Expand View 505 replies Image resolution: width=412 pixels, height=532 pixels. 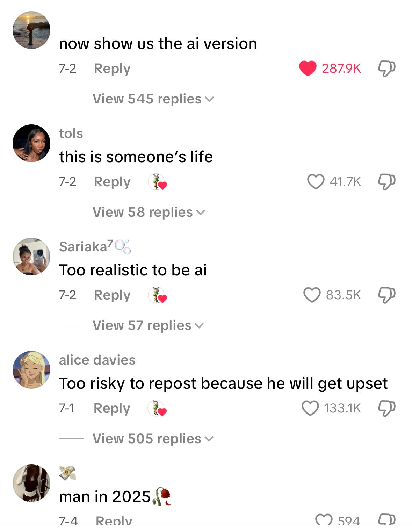153,439
